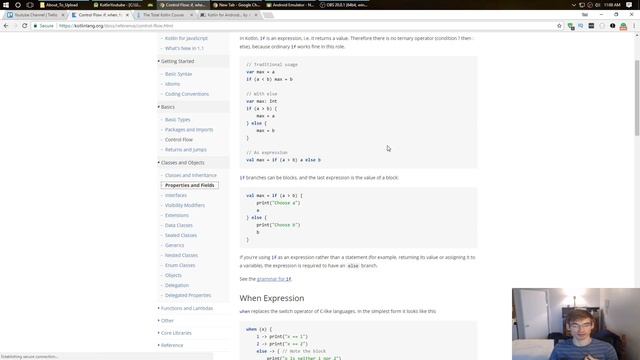
Task: Click the page vertical scrollbar thumb
Action: pyautogui.click(x=637, y=98)
